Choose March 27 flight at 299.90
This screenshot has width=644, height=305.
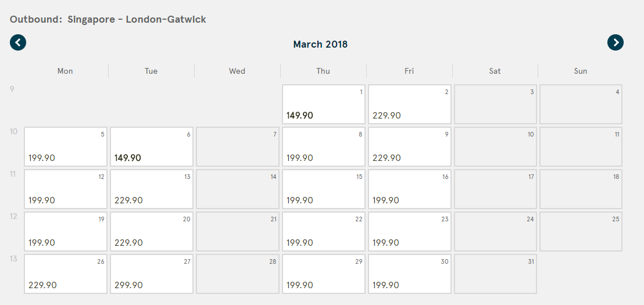click(x=152, y=274)
